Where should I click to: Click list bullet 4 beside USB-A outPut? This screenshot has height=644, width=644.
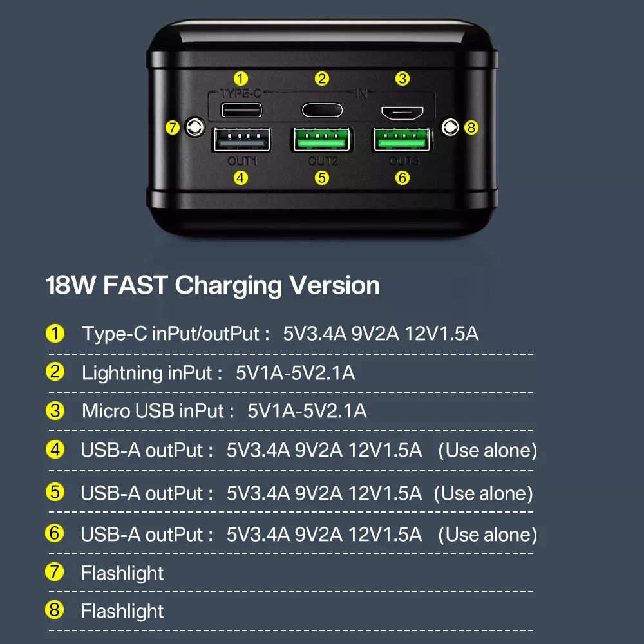[55, 450]
